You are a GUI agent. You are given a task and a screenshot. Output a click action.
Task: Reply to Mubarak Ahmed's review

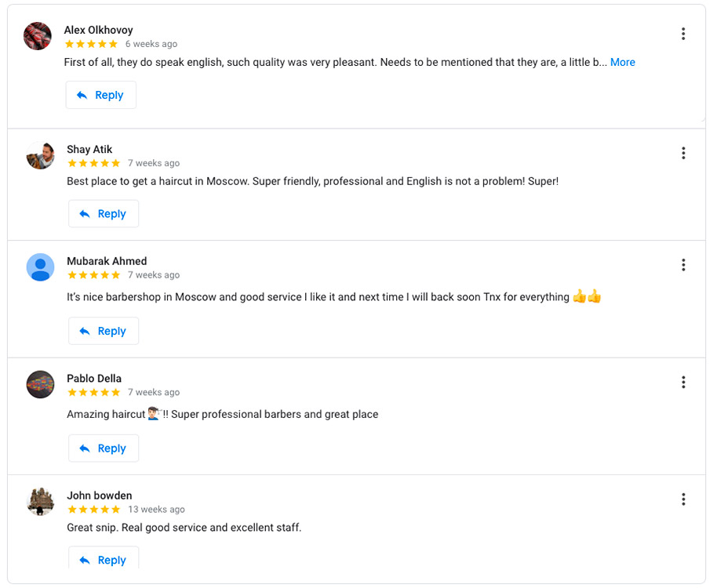pos(104,331)
